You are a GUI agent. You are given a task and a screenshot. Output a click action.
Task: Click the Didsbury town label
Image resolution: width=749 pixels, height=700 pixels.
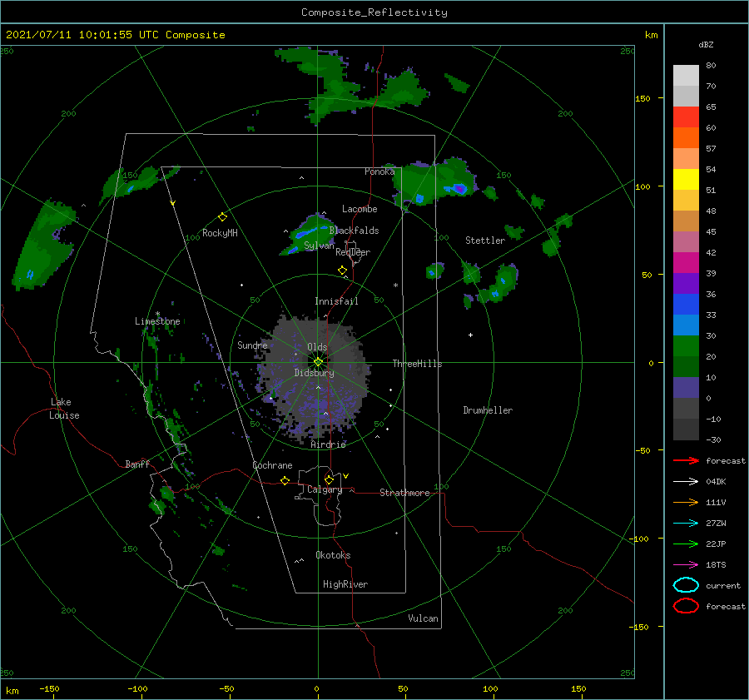click(314, 373)
